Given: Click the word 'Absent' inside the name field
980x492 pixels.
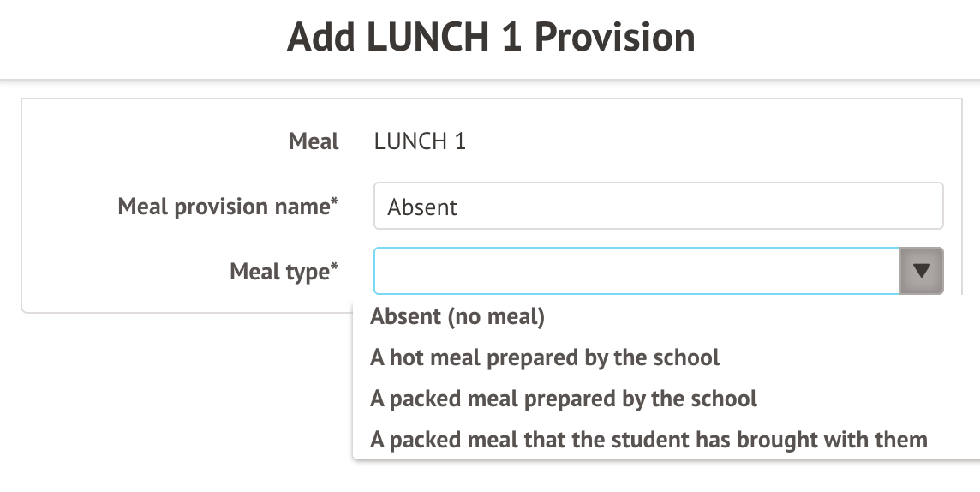Looking at the screenshot, I should click(422, 207).
